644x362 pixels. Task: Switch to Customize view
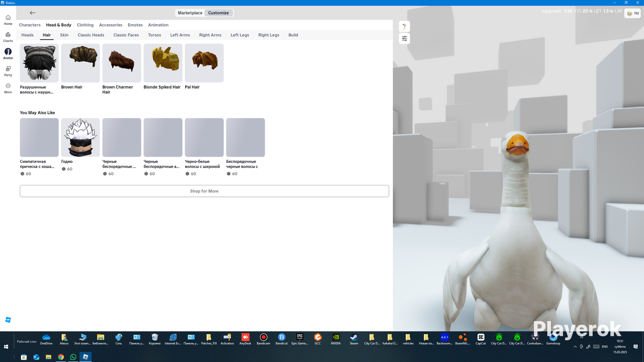point(218,13)
